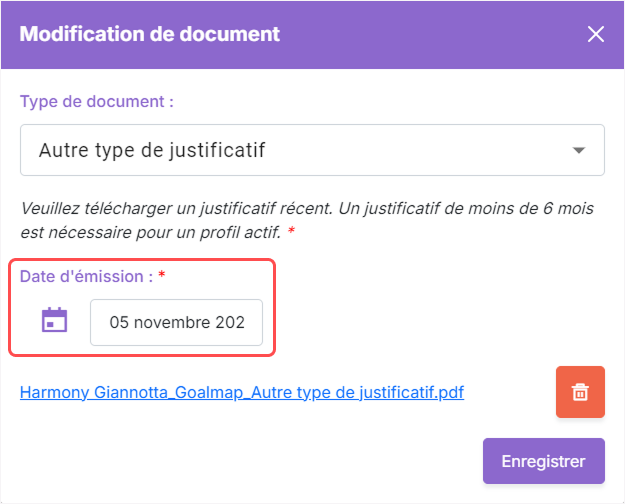Click the 'Goalmap' portion of the file name
The image size is (625, 504).
[209, 392]
